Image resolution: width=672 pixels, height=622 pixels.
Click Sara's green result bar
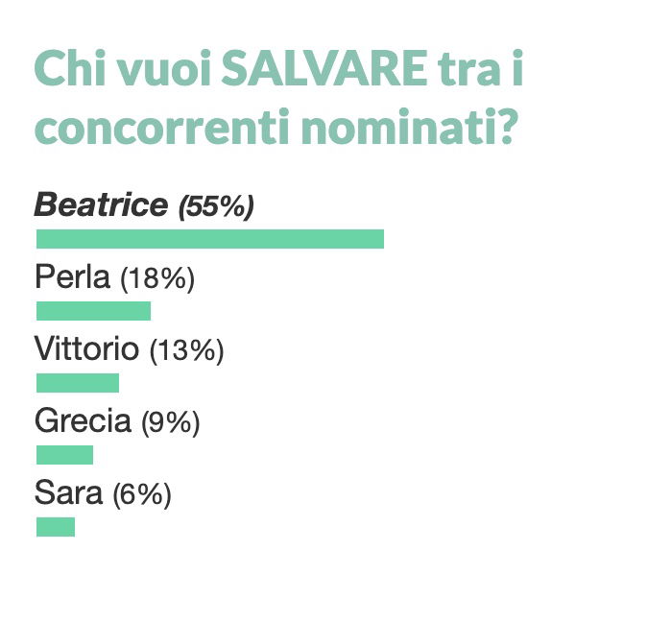[x=56, y=527]
